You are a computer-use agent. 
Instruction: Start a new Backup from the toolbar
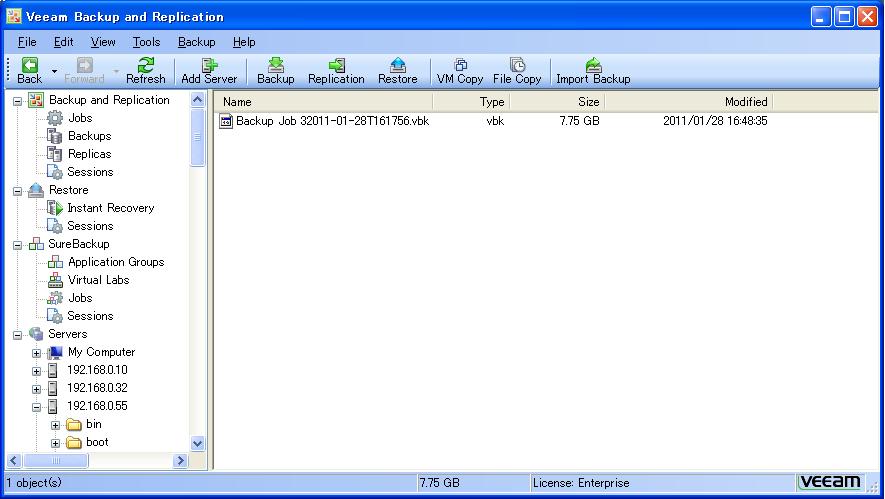(x=275, y=71)
